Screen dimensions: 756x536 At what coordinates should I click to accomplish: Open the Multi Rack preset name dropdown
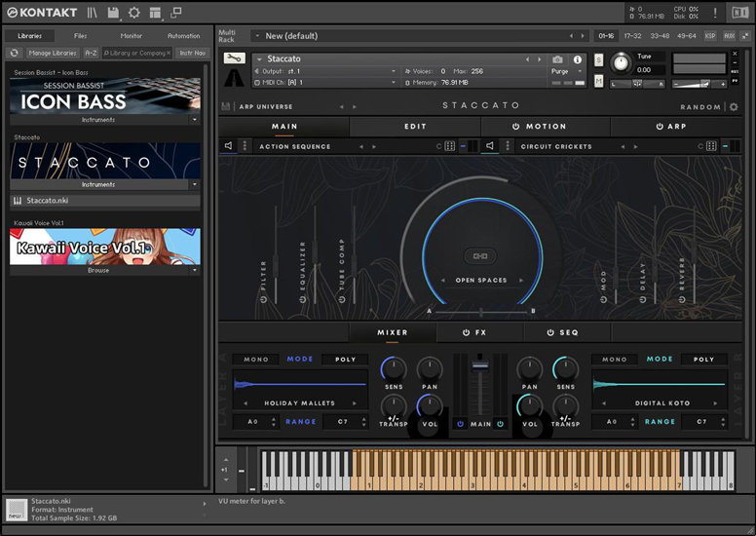pyautogui.click(x=257, y=36)
